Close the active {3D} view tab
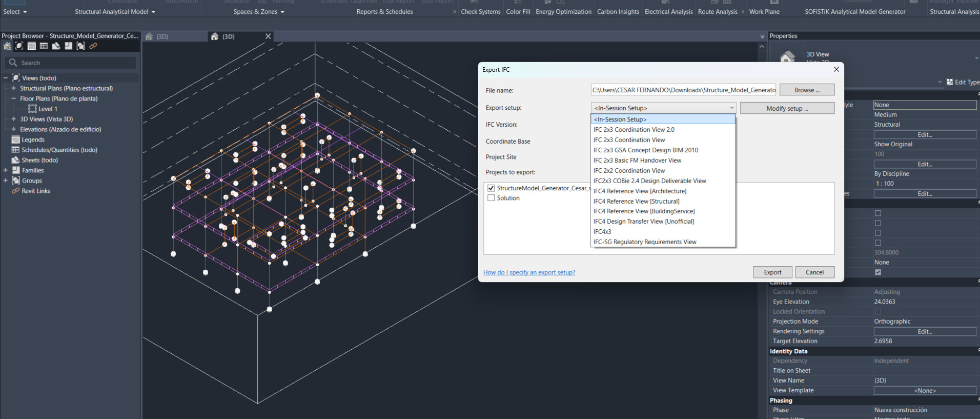This screenshot has height=419, width=980. [x=268, y=36]
